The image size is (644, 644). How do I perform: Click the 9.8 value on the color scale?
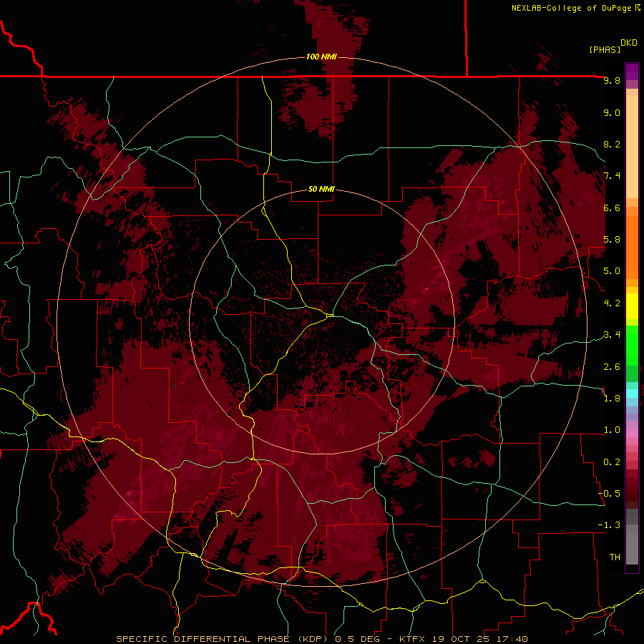click(x=612, y=81)
